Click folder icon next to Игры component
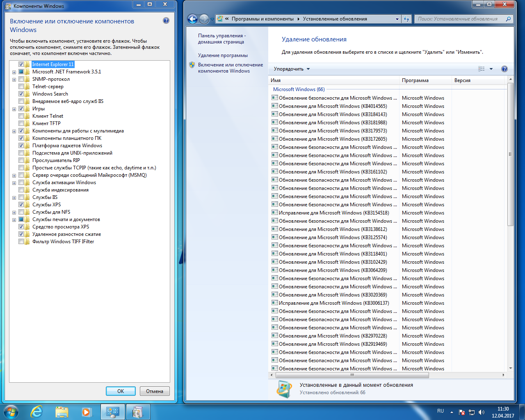The image size is (525, 420). (27, 109)
